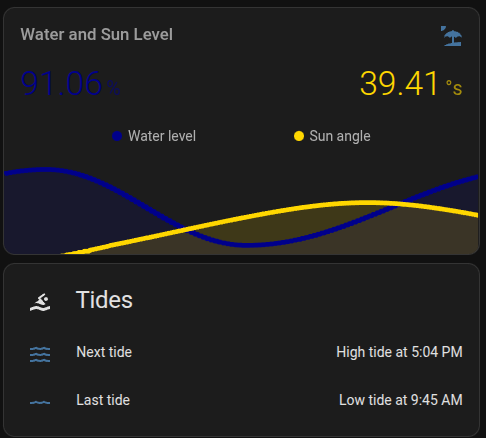Click the Water and Sun Level title
Image resolution: width=486 pixels, height=438 pixels.
click(97, 34)
